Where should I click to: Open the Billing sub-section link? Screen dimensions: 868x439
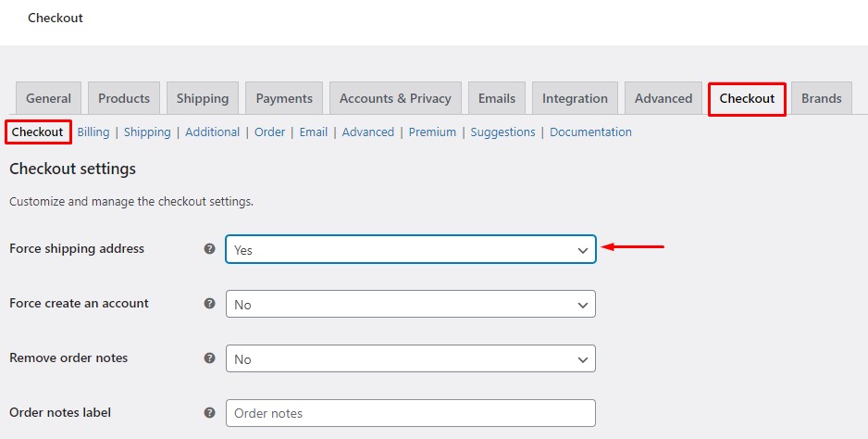tap(93, 132)
